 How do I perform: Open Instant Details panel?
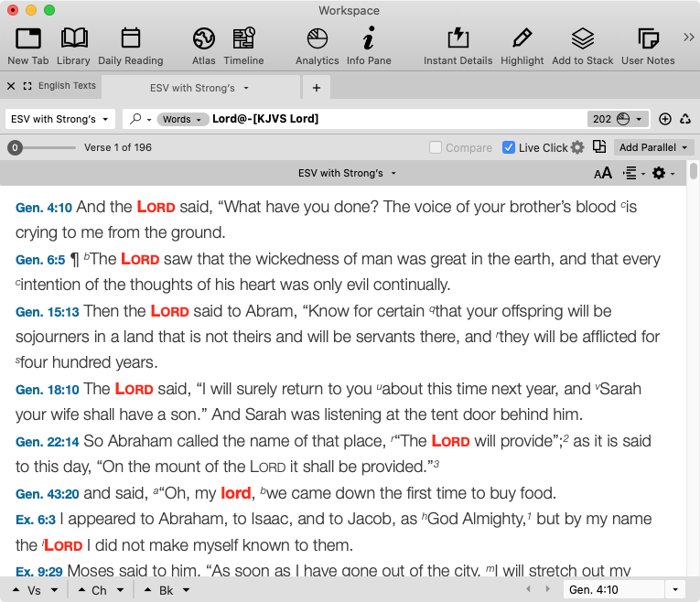[x=458, y=38]
